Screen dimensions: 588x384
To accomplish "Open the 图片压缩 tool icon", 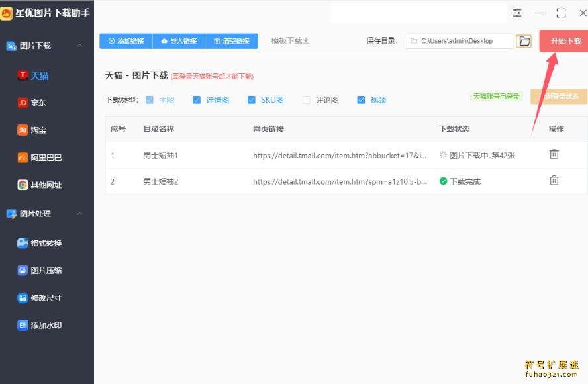I will [23, 270].
